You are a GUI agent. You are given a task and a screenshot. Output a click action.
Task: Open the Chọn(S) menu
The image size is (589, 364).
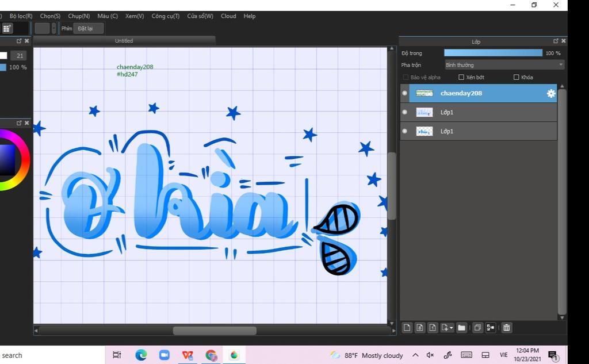point(50,16)
